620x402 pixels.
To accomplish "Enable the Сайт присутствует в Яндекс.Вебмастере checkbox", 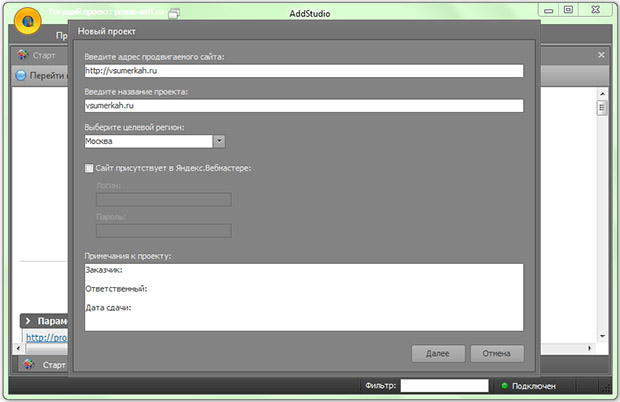I will (x=89, y=168).
